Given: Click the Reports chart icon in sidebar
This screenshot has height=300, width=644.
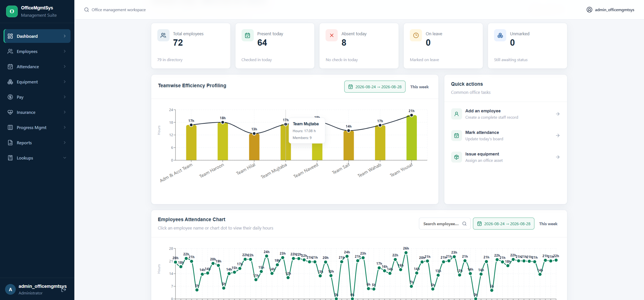Looking at the screenshot, I should (x=10, y=142).
